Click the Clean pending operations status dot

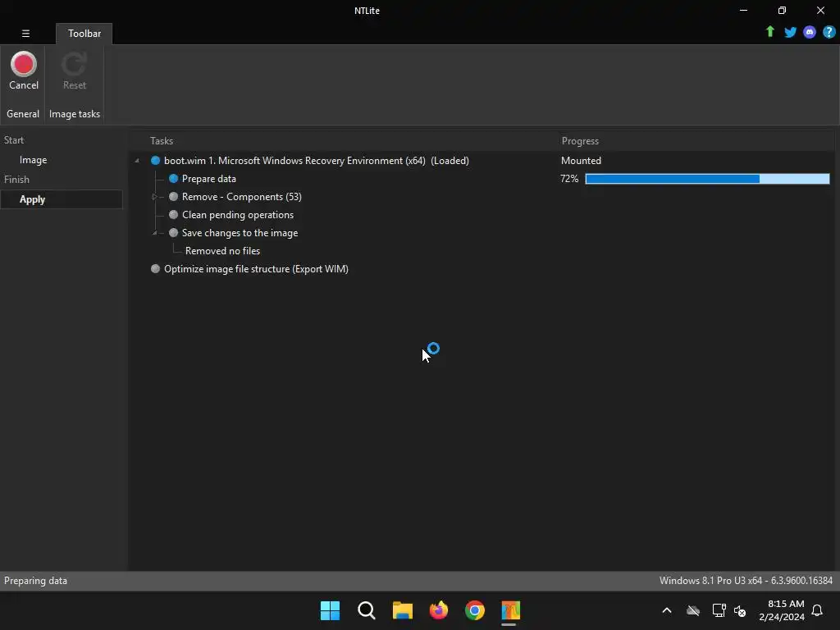tap(174, 215)
